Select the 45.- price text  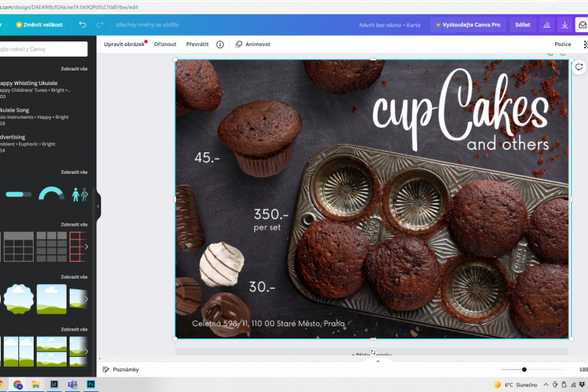[207, 158]
